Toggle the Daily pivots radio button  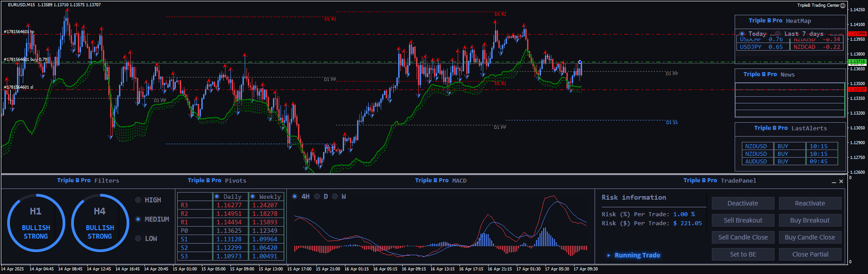tap(217, 197)
